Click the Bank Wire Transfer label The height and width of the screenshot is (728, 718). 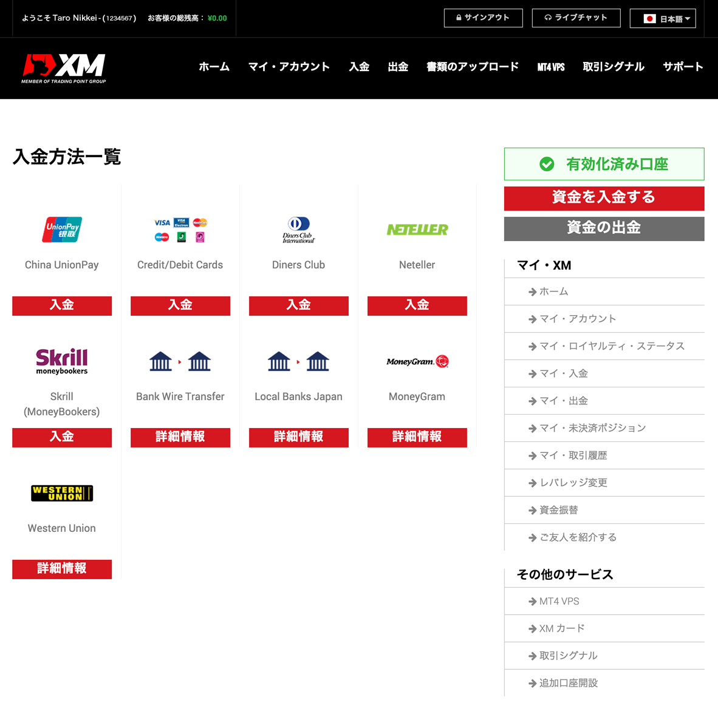180,397
